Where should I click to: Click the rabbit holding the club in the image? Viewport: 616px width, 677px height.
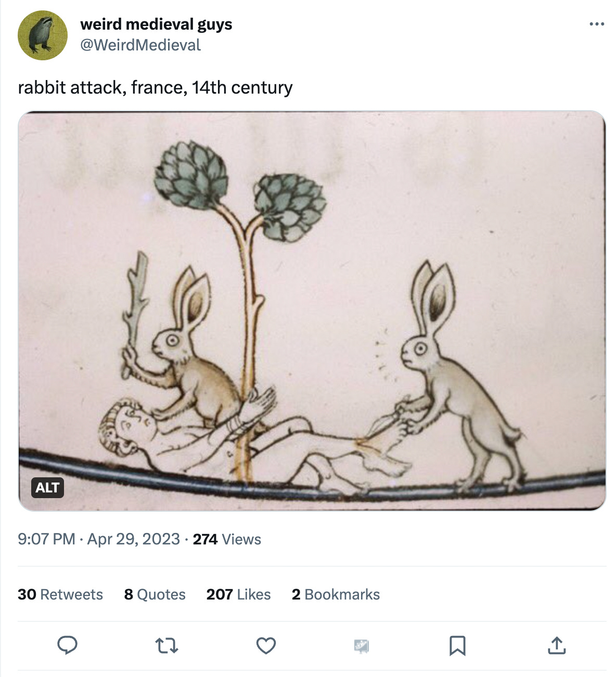point(185,348)
